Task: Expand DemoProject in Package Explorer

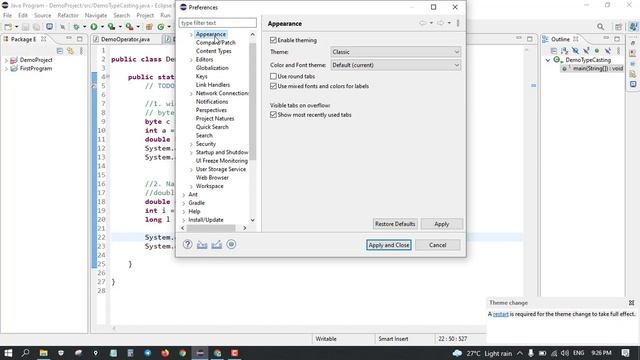Action: tap(6, 60)
